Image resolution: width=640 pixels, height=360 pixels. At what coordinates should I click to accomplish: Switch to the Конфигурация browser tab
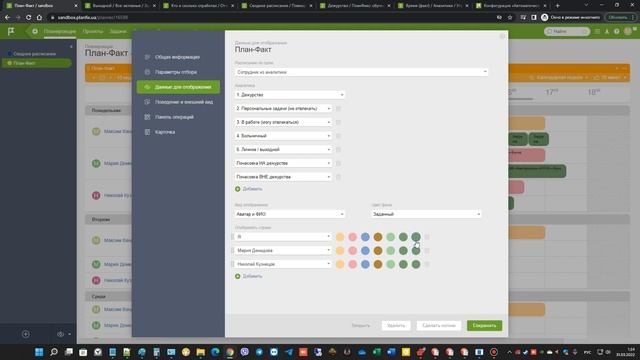(512, 6)
